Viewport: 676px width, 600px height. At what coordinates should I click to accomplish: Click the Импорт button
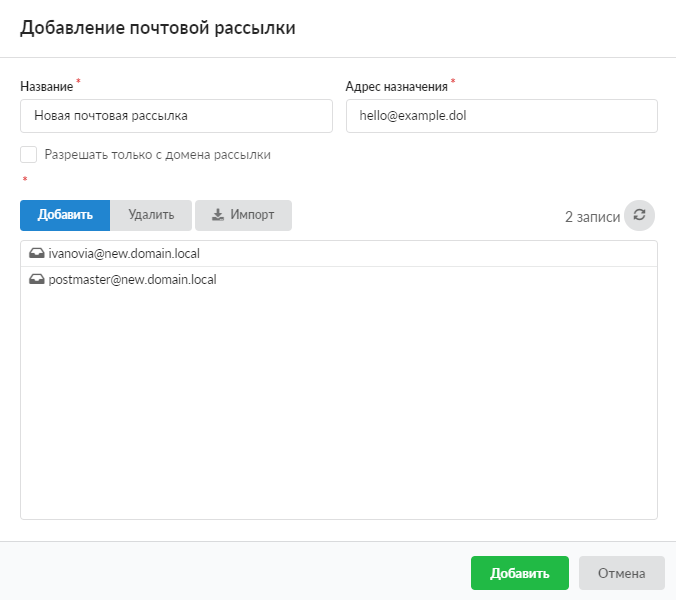(x=243, y=215)
